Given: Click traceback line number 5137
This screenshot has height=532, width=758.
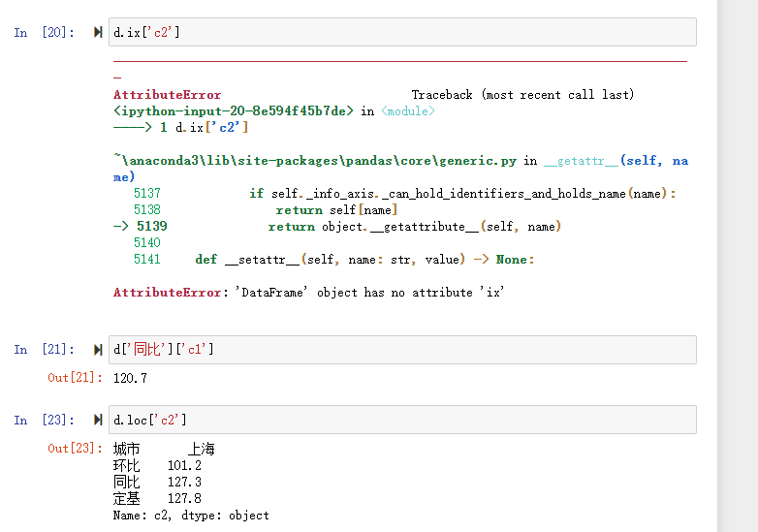Looking at the screenshot, I should pos(147,194).
